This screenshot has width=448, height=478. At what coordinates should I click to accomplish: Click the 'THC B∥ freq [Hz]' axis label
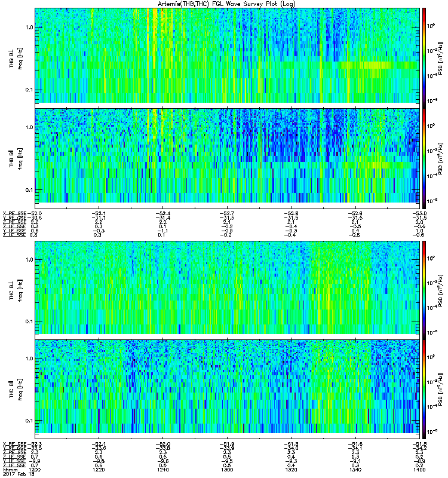tap(16, 390)
